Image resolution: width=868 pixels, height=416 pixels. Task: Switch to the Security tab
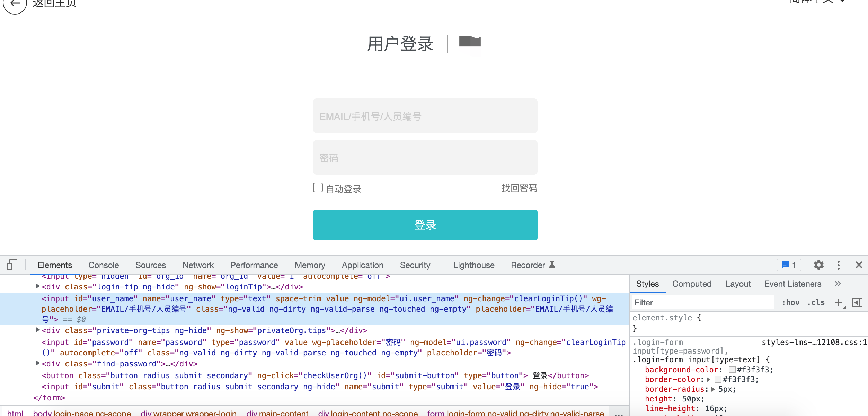pyautogui.click(x=415, y=265)
